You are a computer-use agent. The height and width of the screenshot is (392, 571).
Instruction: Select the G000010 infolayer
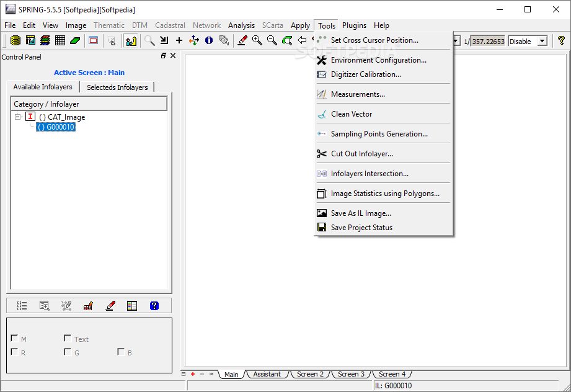pos(56,127)
